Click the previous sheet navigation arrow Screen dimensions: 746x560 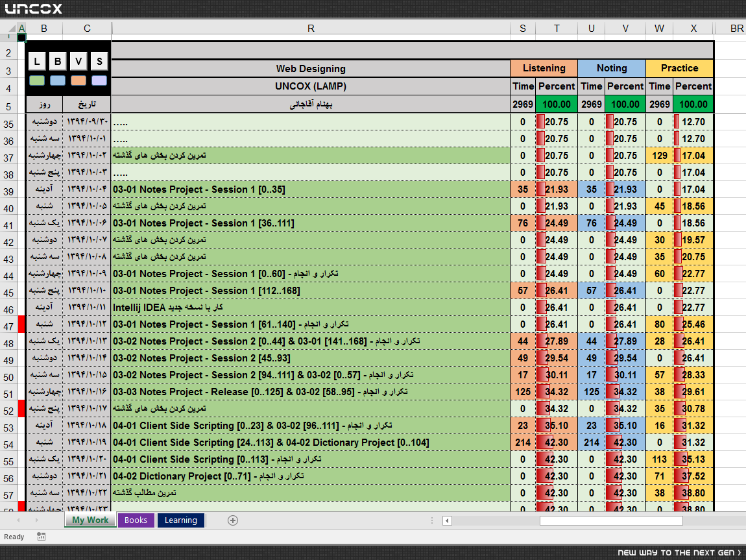click(x=19, y=520)
